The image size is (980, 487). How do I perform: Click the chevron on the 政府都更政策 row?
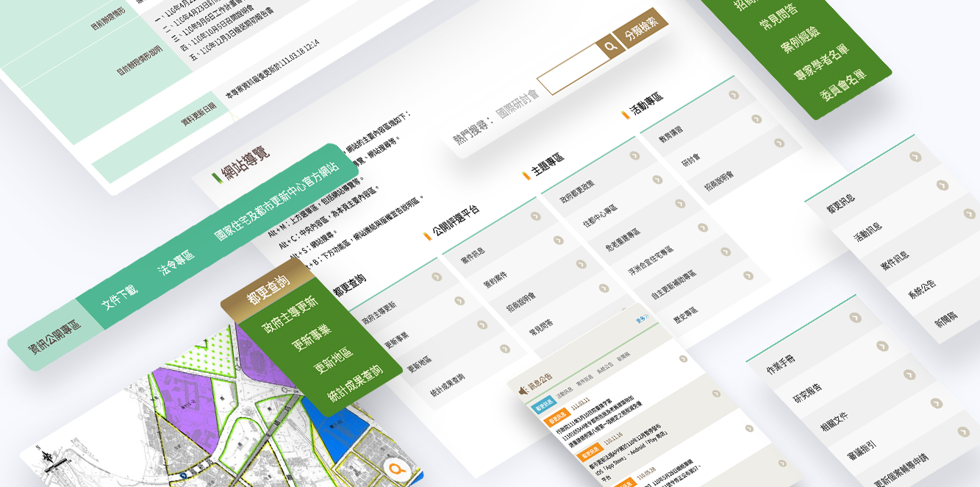click(x=634, y=156)
